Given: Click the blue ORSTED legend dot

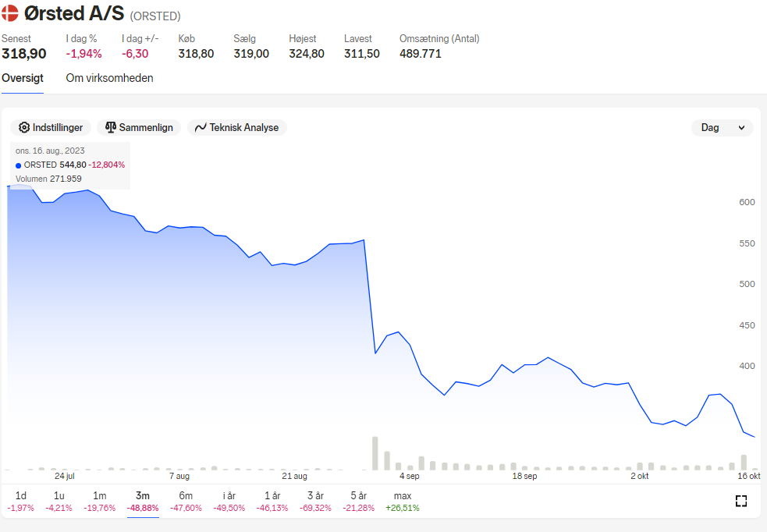Looking at the screenshot, I should pos(19,165).
